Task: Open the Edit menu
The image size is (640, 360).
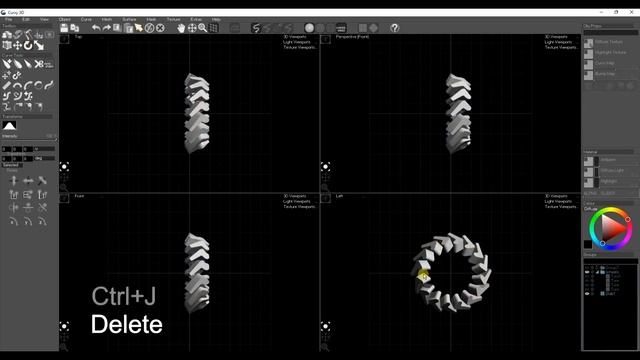Action: tap(26, 19)
